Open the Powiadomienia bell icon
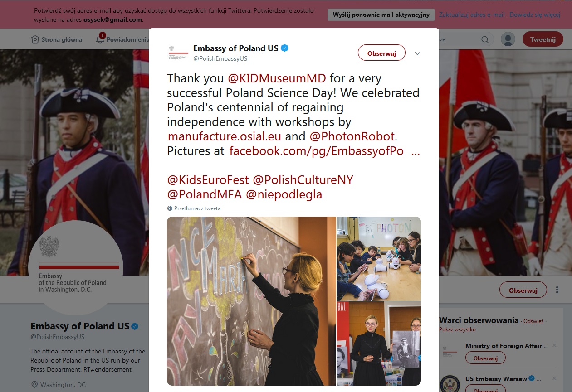The width and height of the screenshot is (572, 392). (x=100, y=39)
